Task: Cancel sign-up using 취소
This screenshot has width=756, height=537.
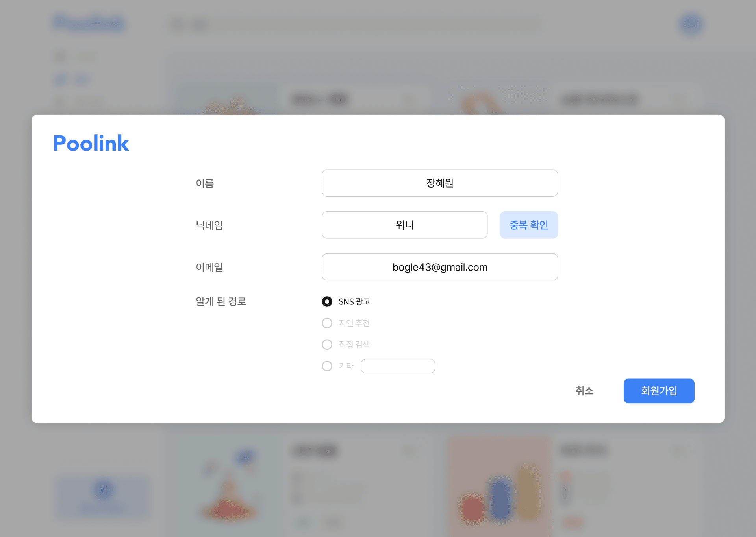Action: (x=584, y=391)
